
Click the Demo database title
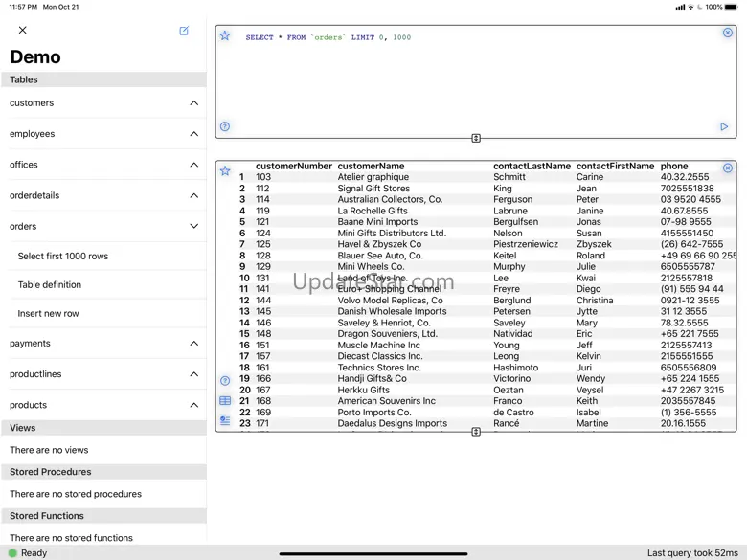point(35,56)
